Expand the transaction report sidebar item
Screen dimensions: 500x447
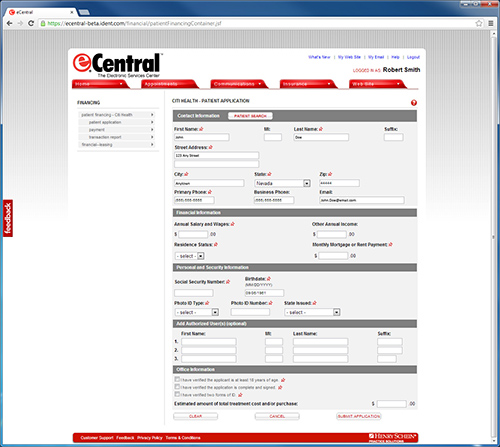point(117,137)
